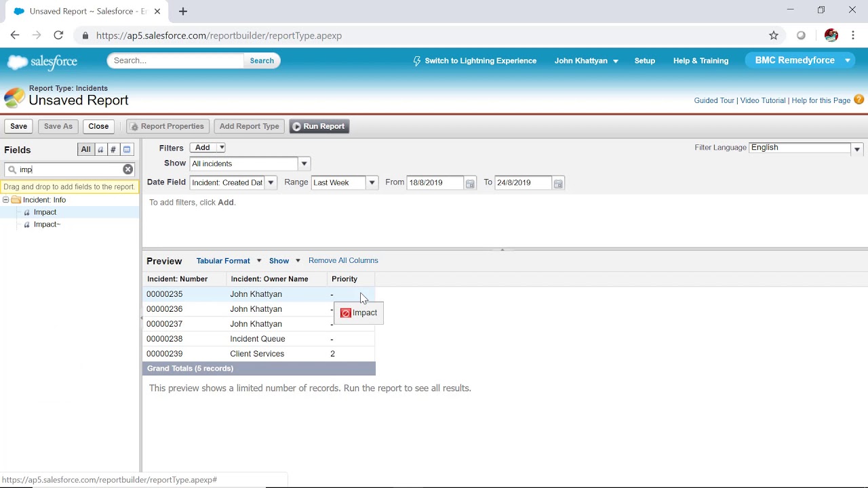Click the To date field

(x=523, y=183)
